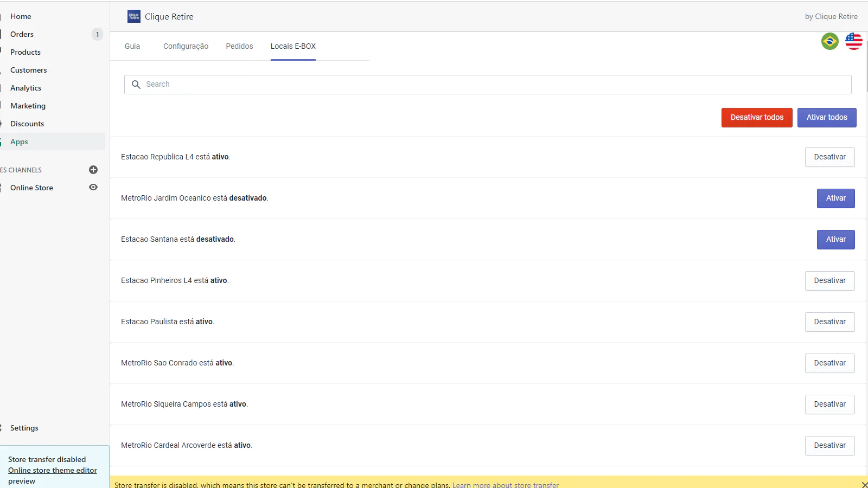Screen dimensions: 868x488
Task: Open Learn more about store transfer link
Action: [506, 485]
